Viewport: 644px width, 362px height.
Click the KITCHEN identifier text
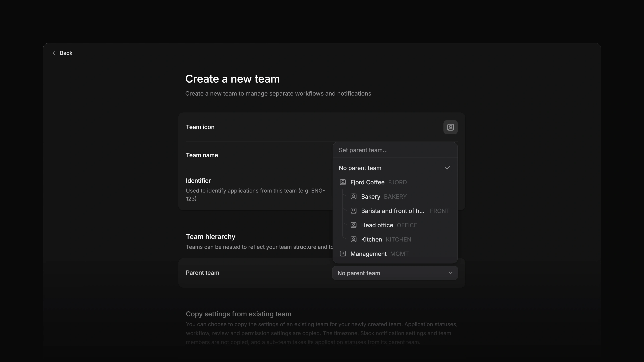(x=398, y=239)
